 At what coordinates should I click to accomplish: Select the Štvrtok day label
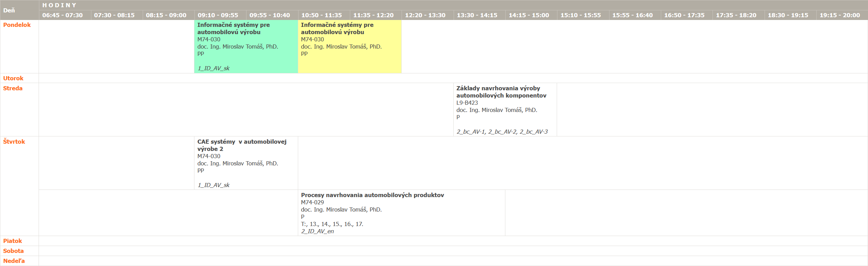(14, 142)
